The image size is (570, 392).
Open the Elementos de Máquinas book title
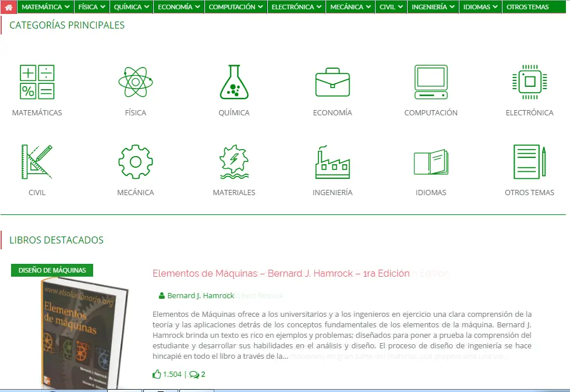tap(281, 273)
